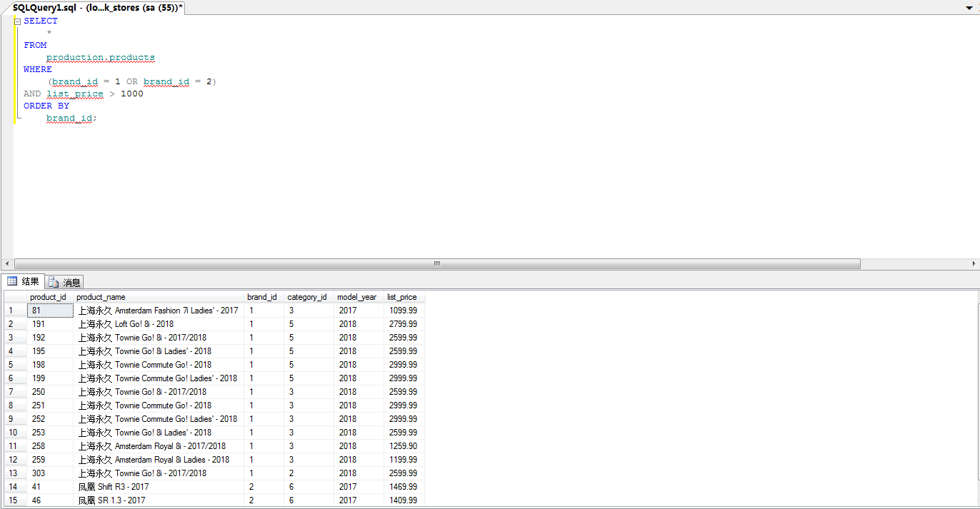The width and height of the screenshot is (980, 509).
Task: Click the WHERE keyword in the query
Action: (38, 69)
